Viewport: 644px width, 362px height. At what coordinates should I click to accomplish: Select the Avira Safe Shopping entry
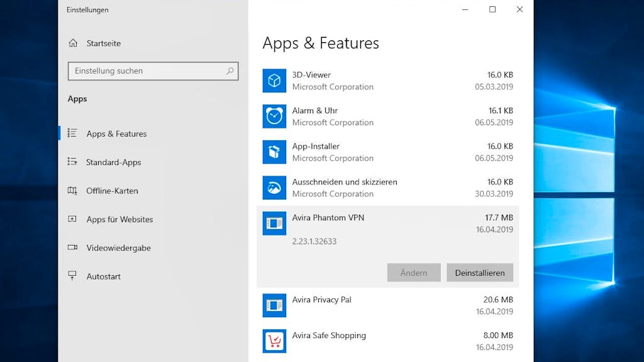[x=387, y=341]
